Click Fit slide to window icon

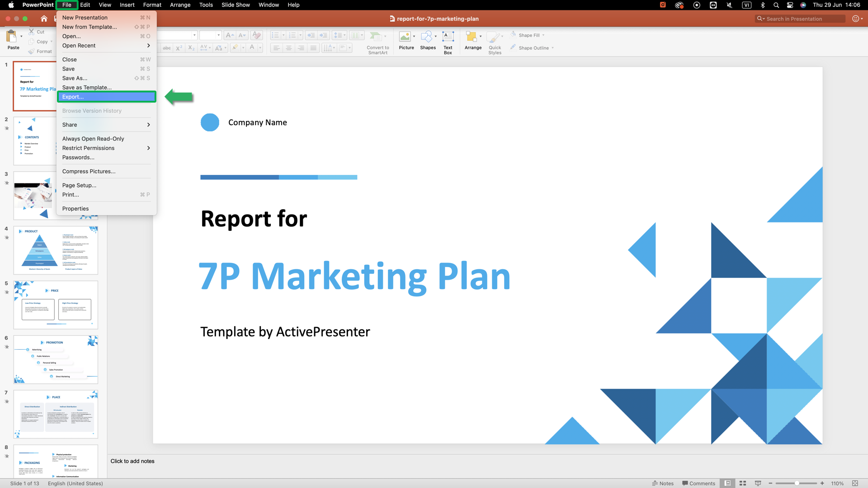[x=855, y=483]
